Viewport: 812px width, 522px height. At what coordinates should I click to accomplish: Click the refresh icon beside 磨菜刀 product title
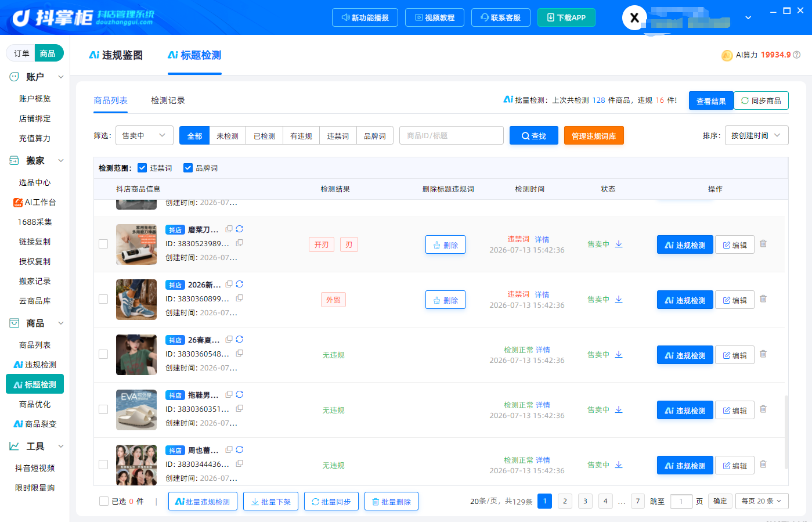point(240,229)
